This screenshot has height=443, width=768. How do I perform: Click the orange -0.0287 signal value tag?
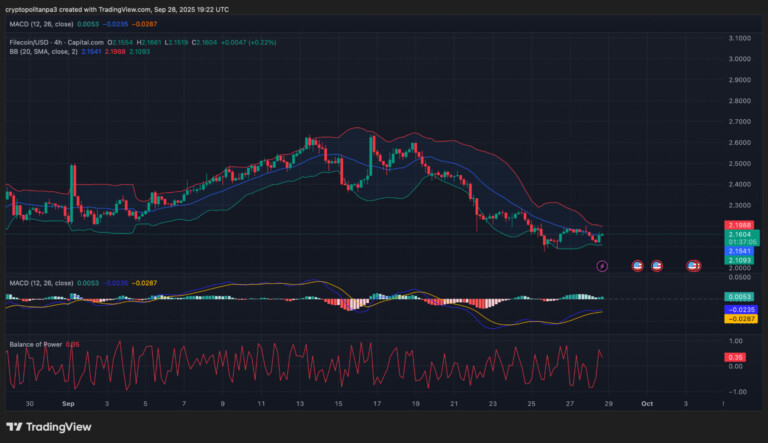(x=741, y=319)
